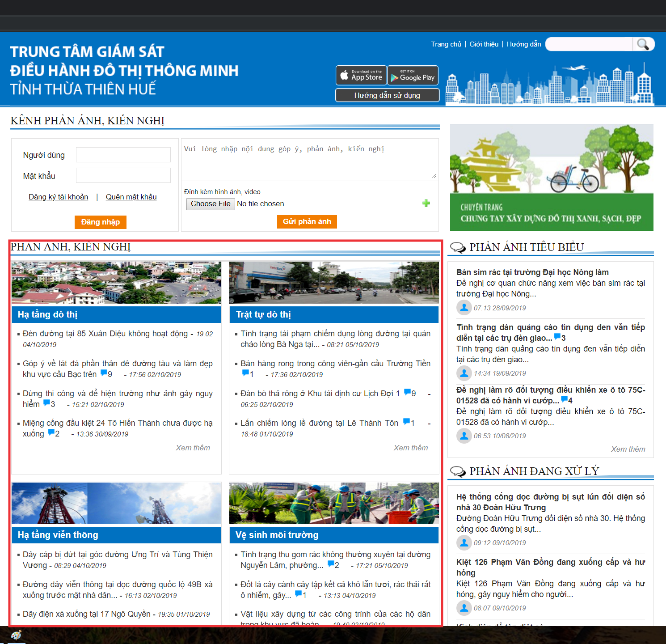Click speech bubble icon beside Phản ánh tiêu biểu
The width and height of the screenshot is (666, 644).
pos(458,247)
